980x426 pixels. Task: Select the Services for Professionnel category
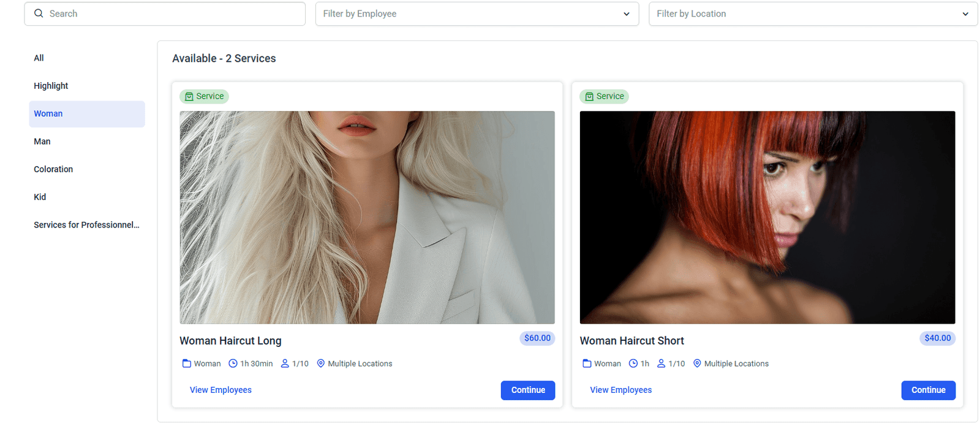point(87,225)
